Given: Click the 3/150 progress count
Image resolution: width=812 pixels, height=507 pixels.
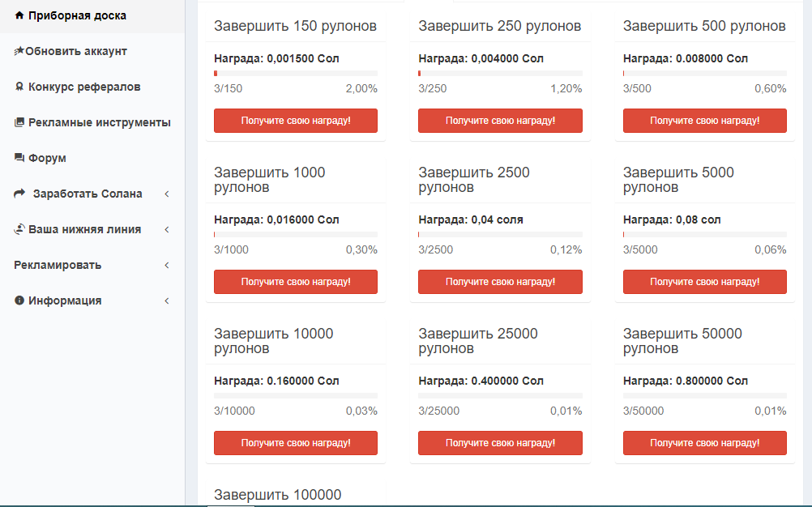Looking at the screenshot, I should point(228,88).
